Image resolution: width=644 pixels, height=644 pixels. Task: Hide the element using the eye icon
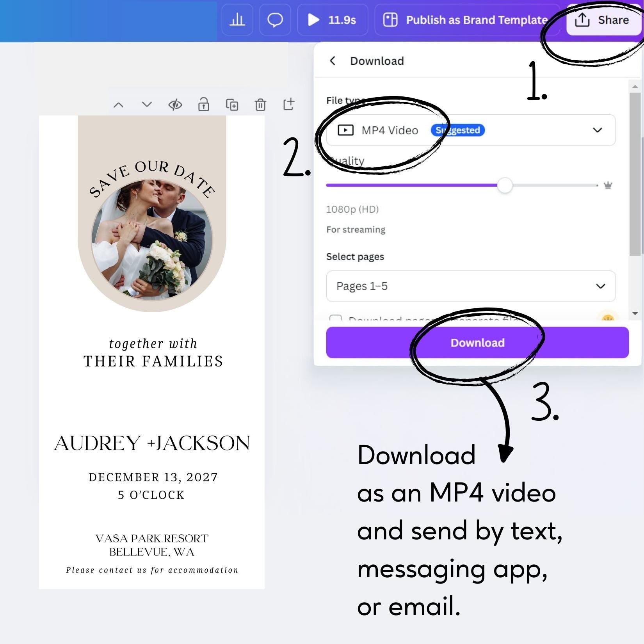click(175, 104)
